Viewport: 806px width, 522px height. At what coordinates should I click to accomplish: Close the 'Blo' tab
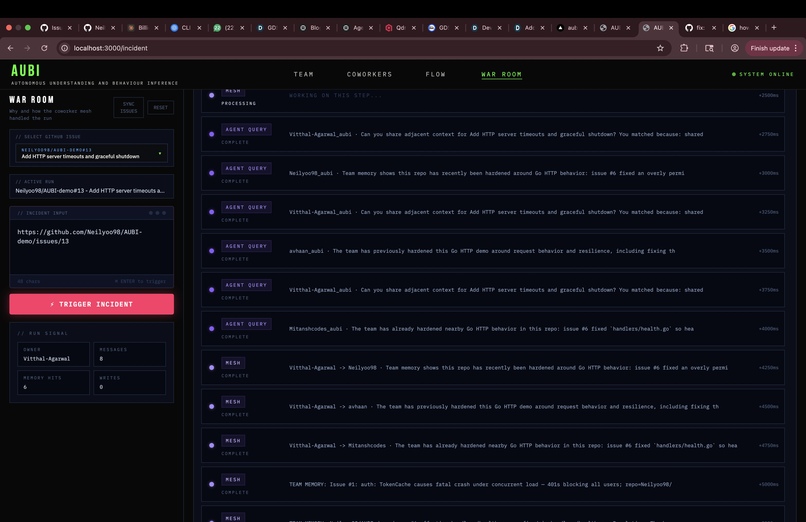coord(328,28)
